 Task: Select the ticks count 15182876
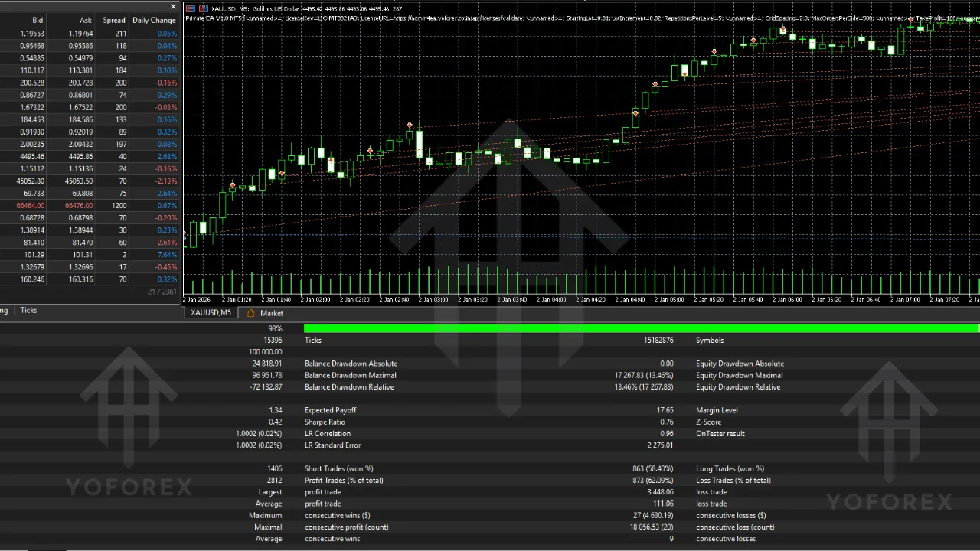click(658, 340)
